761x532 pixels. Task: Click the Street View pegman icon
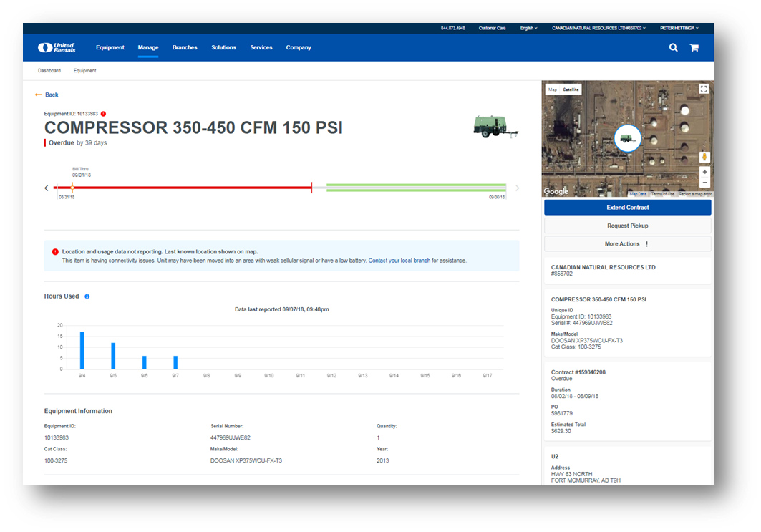click(x=704, y=157)
